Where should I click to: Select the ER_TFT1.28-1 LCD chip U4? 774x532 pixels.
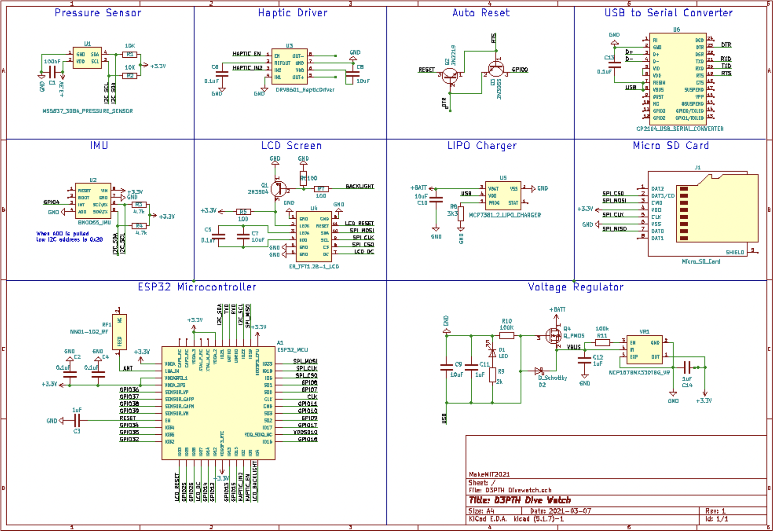pyautogui.click(x=314, y=236)
